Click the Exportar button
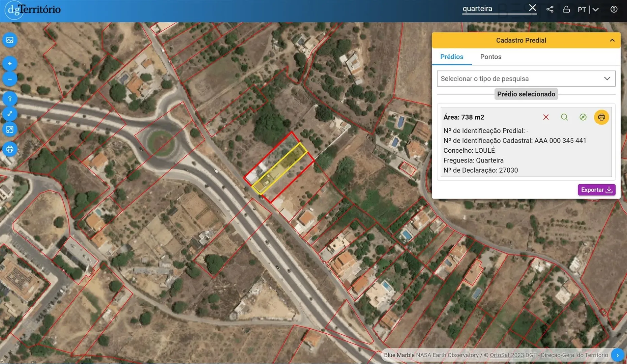Viewport: 627px width, 364px height. pos(596,190)
